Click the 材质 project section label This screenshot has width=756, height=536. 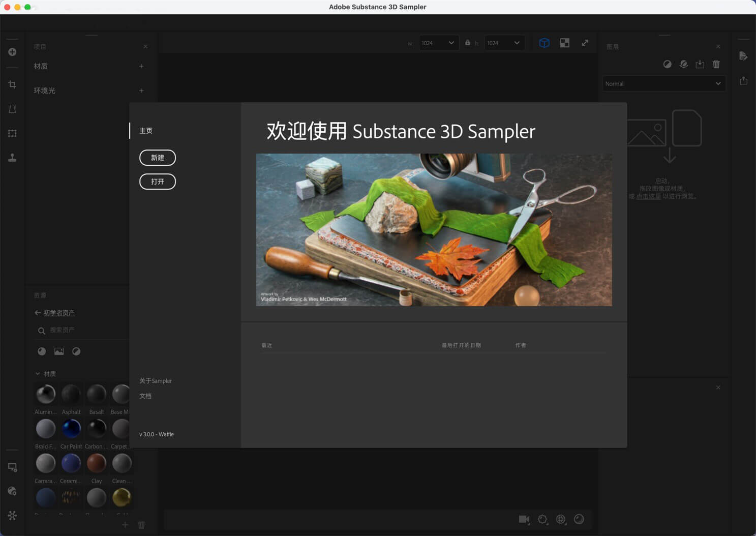(41, 66)
